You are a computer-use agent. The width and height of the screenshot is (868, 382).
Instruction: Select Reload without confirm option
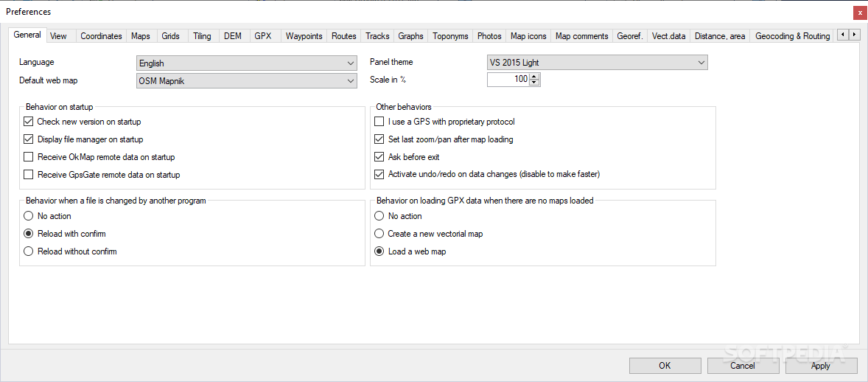(x=29, y=251)
